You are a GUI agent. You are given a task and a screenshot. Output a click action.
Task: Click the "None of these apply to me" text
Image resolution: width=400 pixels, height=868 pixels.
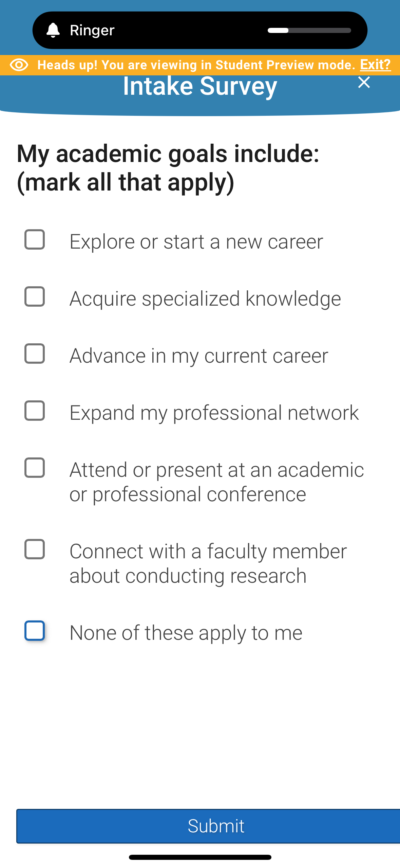pyautogui.click(x=186, y=633)
